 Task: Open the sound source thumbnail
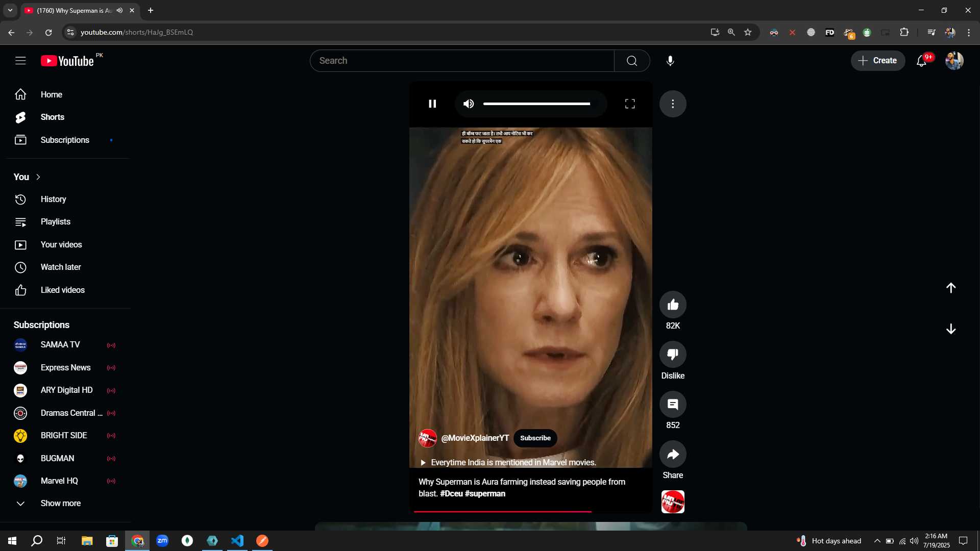[673, 502]
